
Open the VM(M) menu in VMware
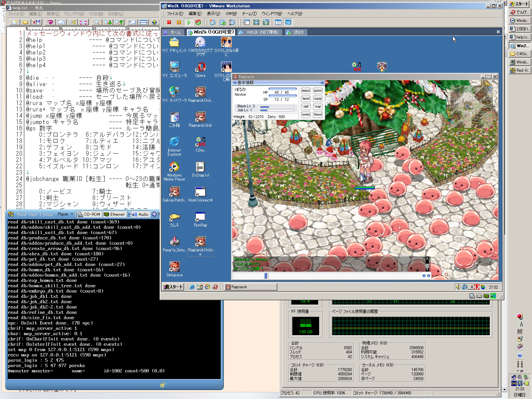tap(231, 14)
